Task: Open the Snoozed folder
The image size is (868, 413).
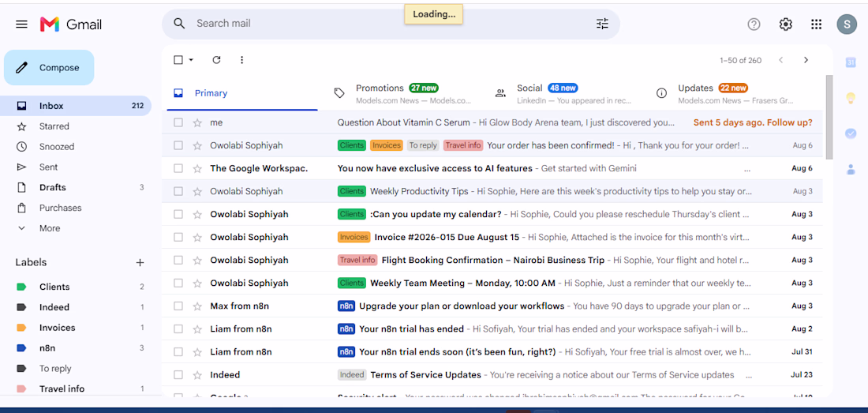Action: click(x=75, y=147)
